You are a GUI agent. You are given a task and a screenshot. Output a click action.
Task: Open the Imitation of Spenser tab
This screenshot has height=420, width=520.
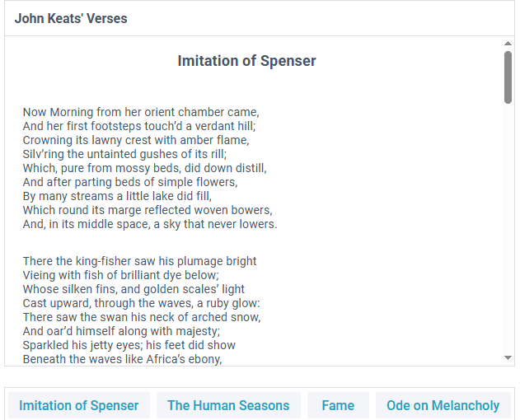pyautogui.click(x=79, y=405)
